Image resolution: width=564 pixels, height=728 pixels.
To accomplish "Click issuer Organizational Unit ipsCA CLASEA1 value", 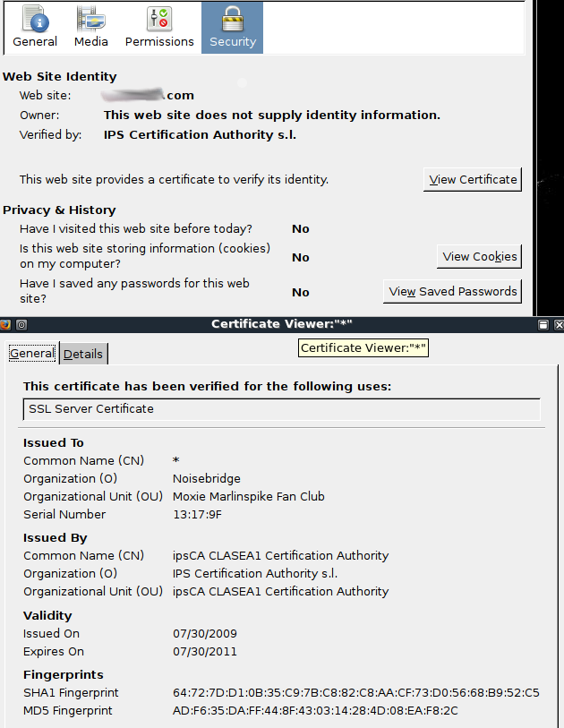I will (280, 591).
